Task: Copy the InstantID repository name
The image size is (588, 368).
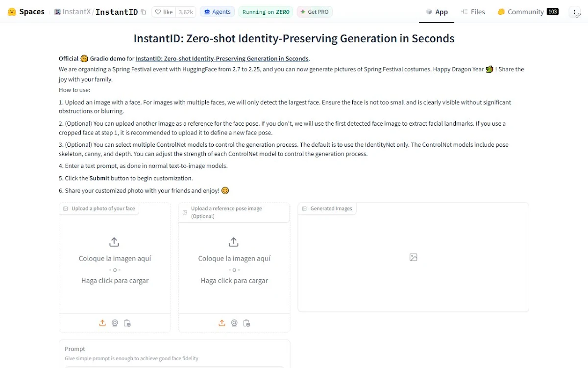Action: tap(143, 12)
